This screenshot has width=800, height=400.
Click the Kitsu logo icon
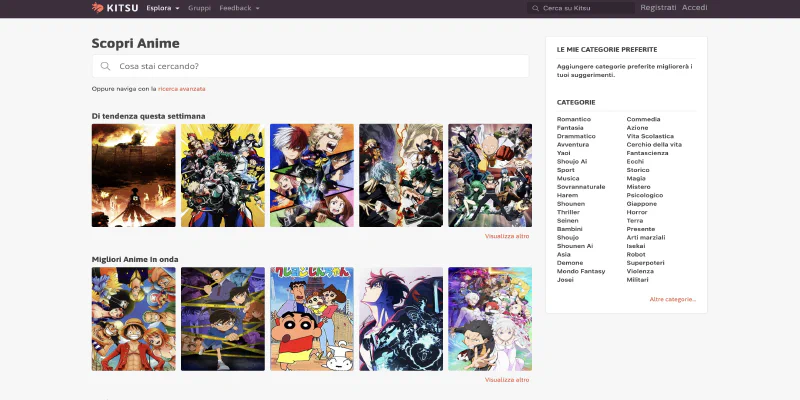pos(97,8)
